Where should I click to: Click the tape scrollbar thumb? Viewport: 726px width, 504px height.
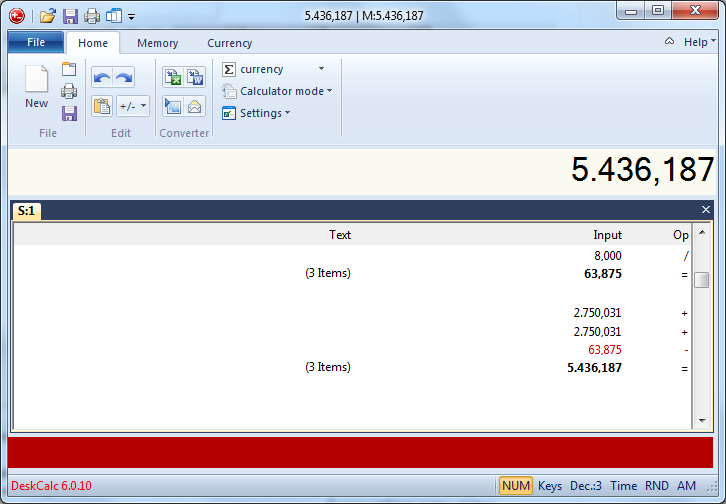(x=701, y=280)
